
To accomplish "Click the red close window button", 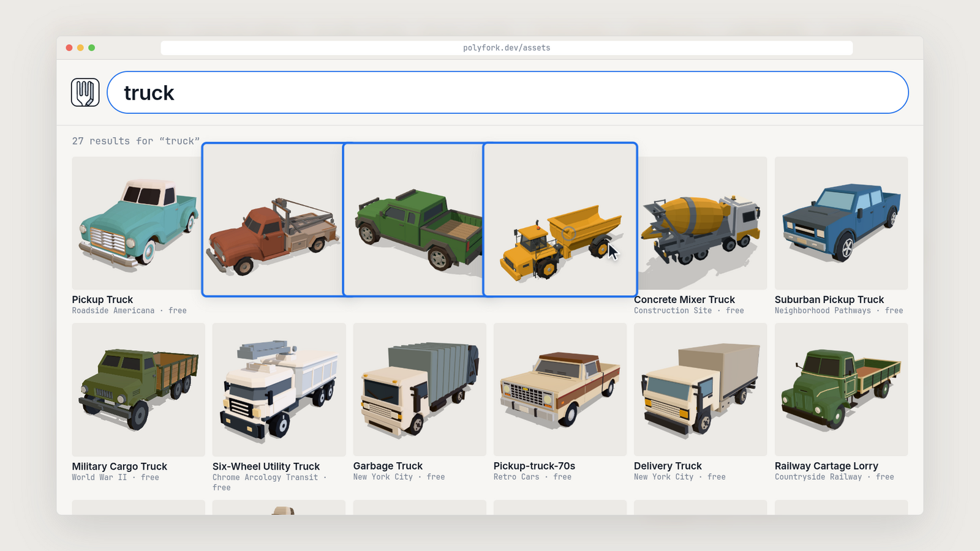I will (69, 48).
